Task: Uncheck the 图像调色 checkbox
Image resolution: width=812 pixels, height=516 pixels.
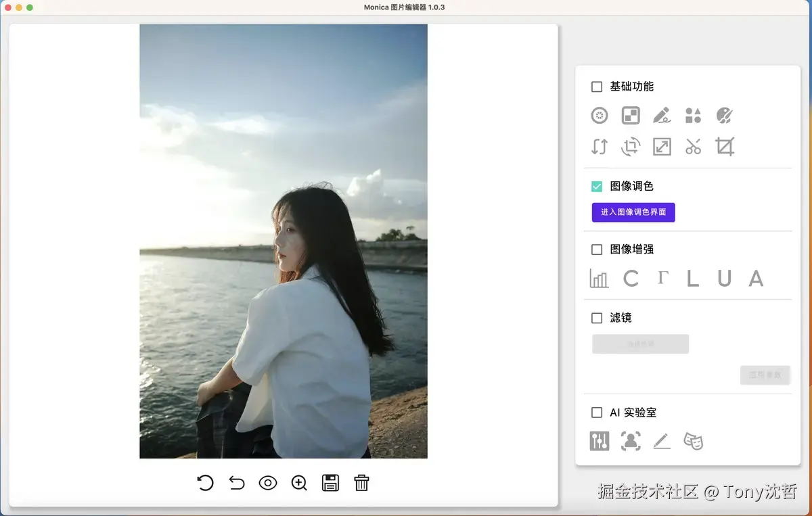Action: (x=596, y=185)
